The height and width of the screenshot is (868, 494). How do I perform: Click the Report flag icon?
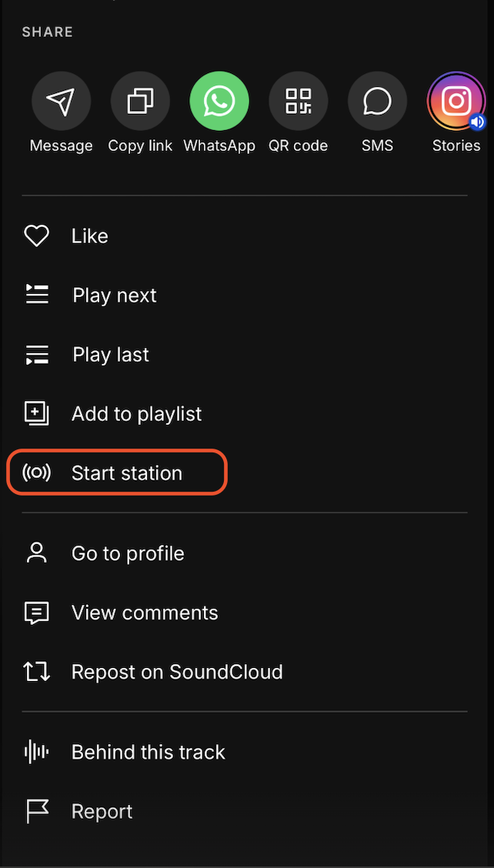[37, 811]
